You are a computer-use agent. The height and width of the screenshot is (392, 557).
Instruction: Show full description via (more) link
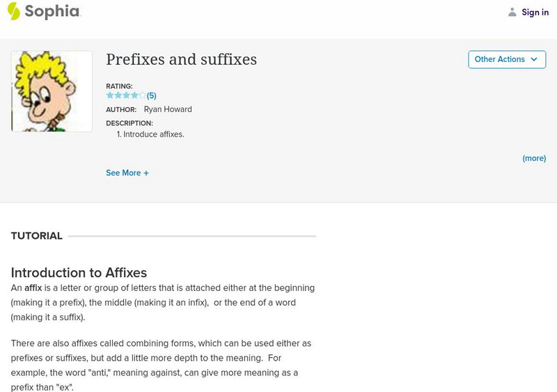pyautogui.click(x=534, y=158)
